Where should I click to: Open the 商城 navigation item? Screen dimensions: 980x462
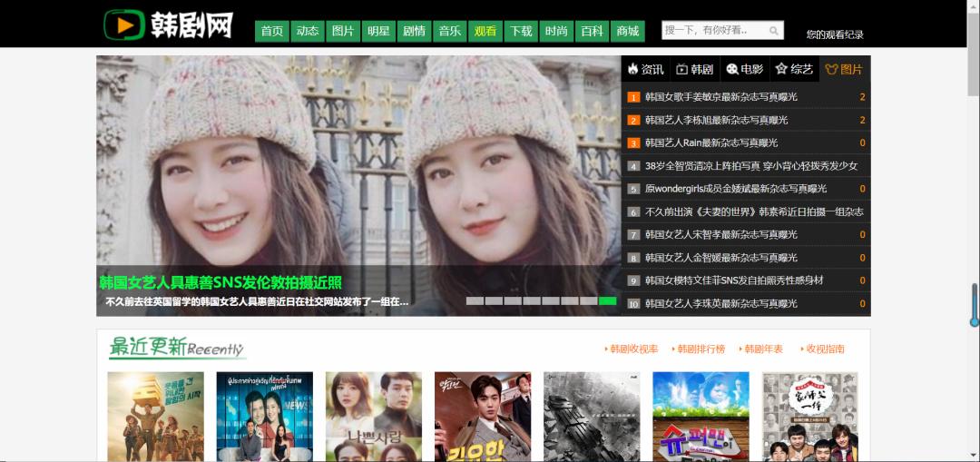(x=628, y=31)
